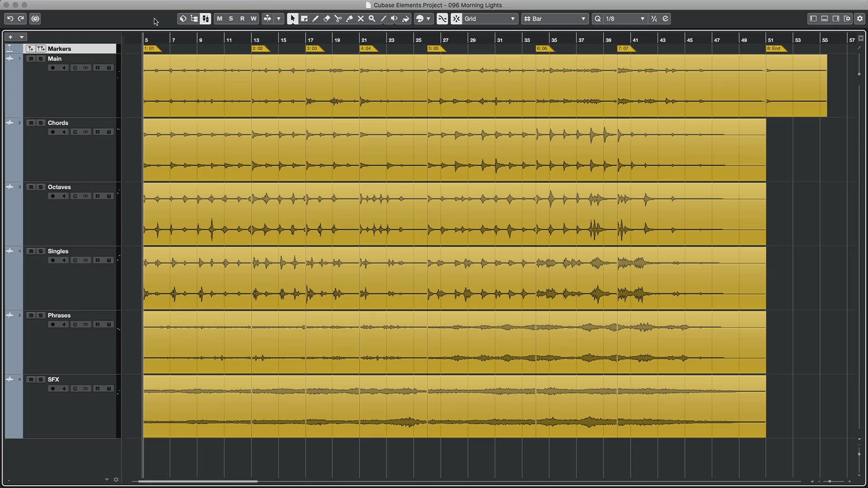Select the Draw pencil tool
868x488 pixels.
point(315,19)
